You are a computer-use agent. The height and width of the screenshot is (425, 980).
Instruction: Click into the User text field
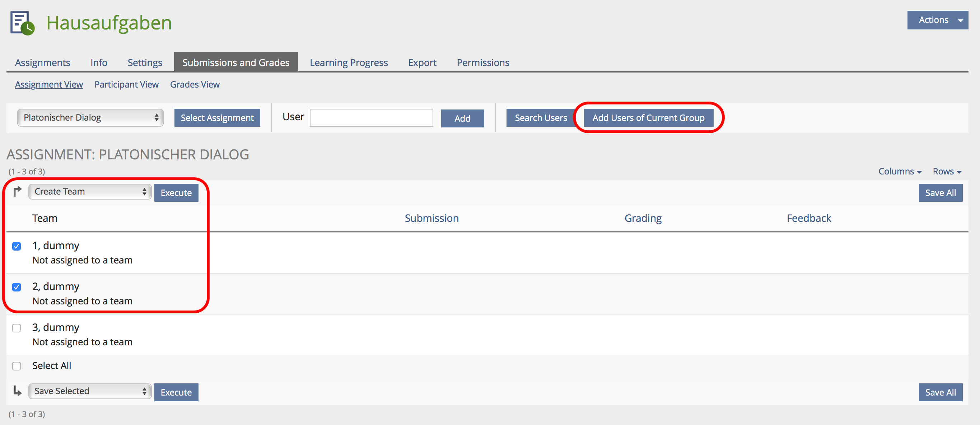371,118
